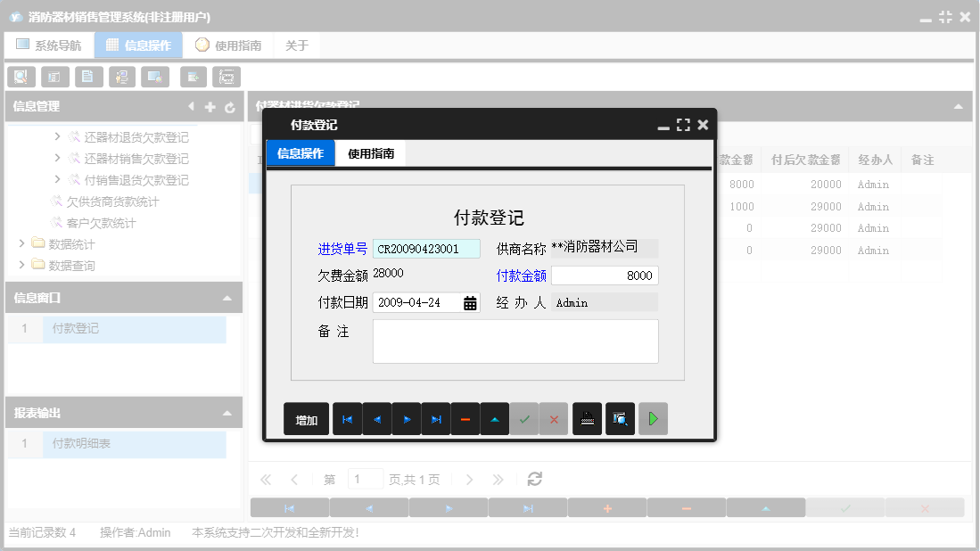Select the user workstation icon on the toolbar
Image resolution: width=980 pixels, height=551 pixels.
point(122,77)
